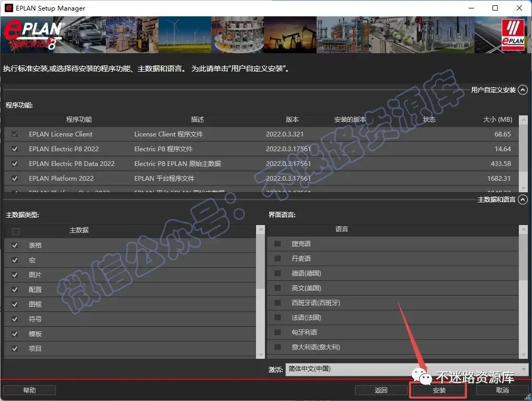Uncheck EPLAN Electric P8 2022 checkbox

click(15, 149)
